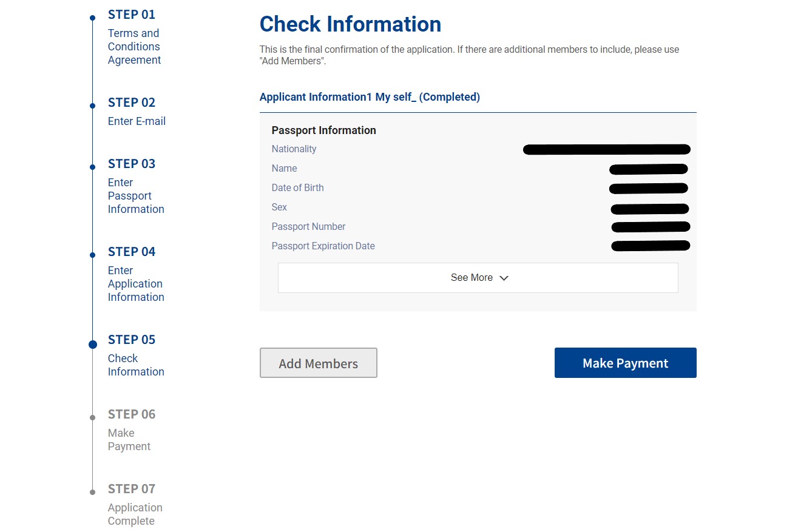Click the Make Payment step label
Viewport: 798px width, 532px height.
tap(129, 440)
